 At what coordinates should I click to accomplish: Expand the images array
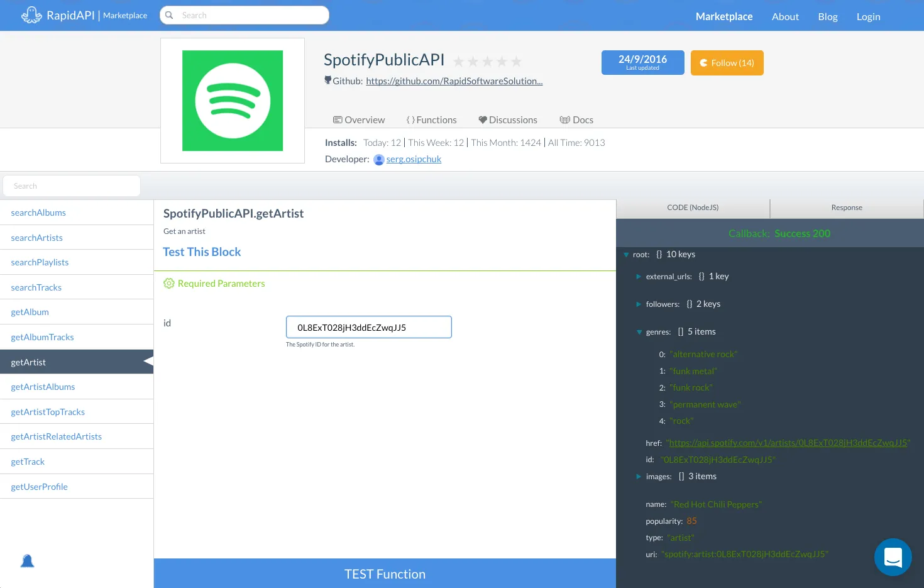[x=639, y=477]
